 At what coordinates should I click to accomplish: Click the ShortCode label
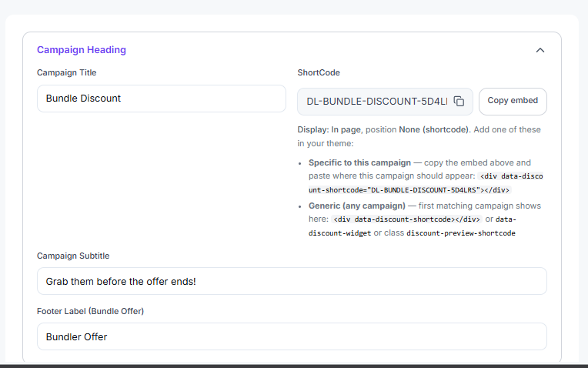click(x=319, y=72)
